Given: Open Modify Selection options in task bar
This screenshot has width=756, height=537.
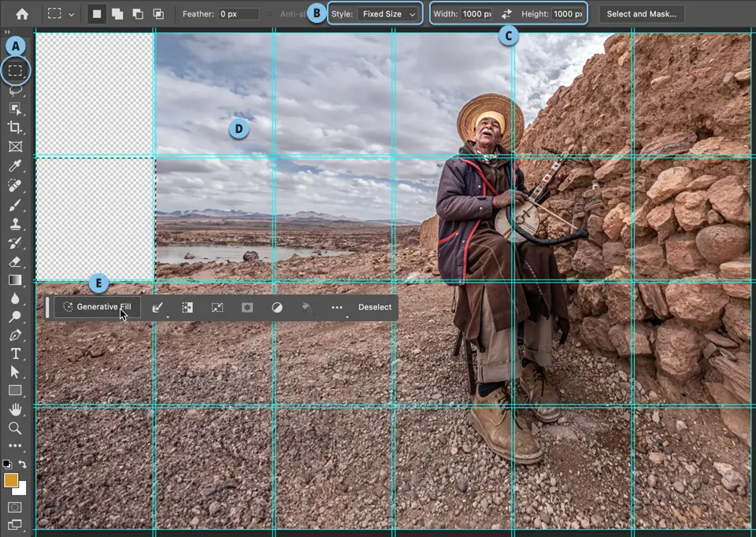Looking at the screenshot, I should (x=157, y=308).
